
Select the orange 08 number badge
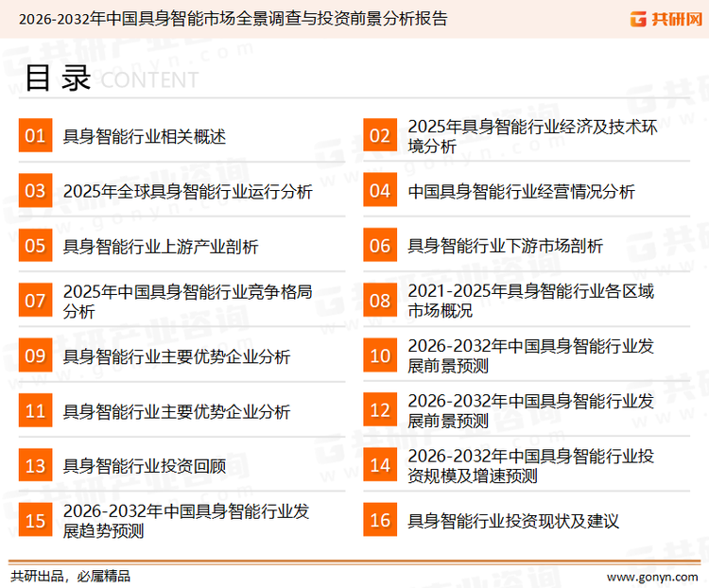pos(379,301)
